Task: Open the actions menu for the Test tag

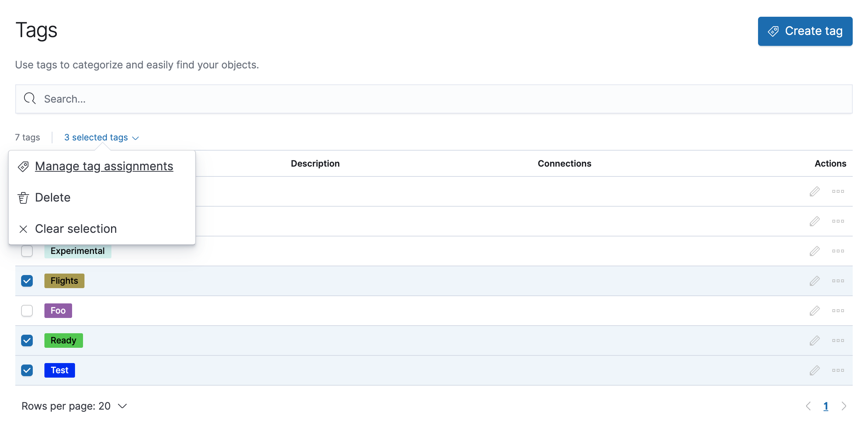Action: 839,370
